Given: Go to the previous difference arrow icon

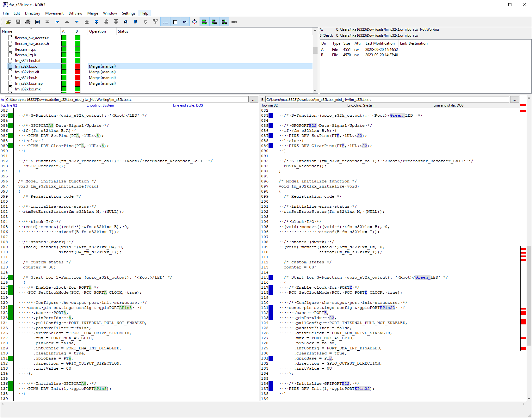Looking at the screenshot, I should [67, 22].
